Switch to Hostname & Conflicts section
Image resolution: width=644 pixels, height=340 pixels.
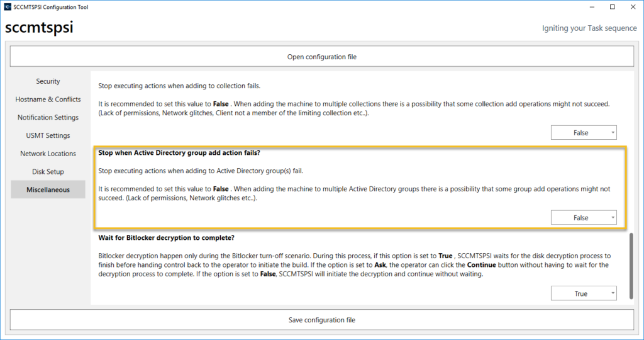(x=48, y=99)
